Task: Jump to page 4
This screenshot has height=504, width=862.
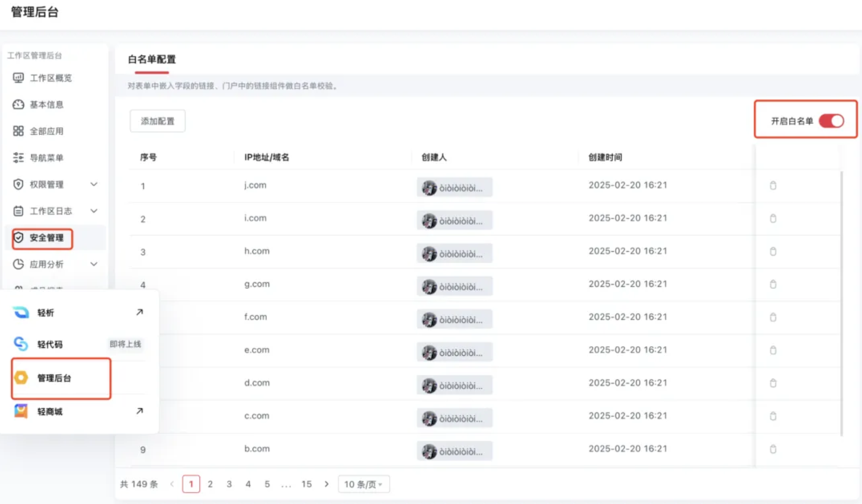Action: tap(248, 484)
